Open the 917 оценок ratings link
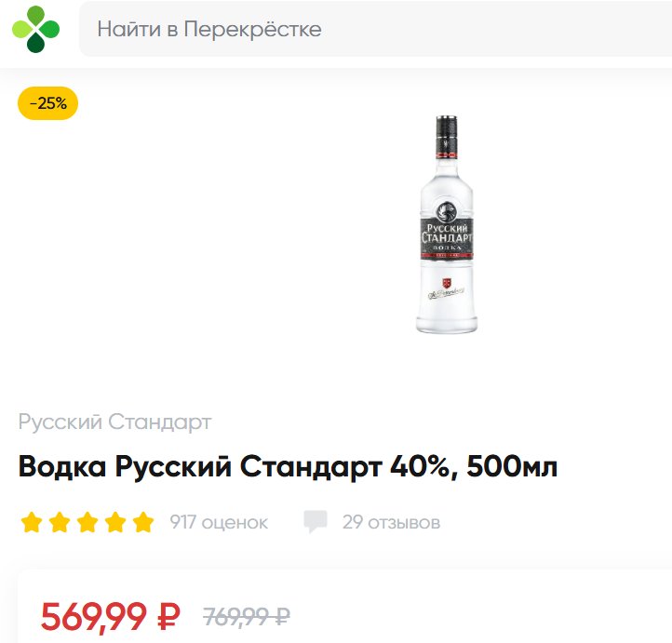This screenshot has width=672, height=643. (219, 522)
